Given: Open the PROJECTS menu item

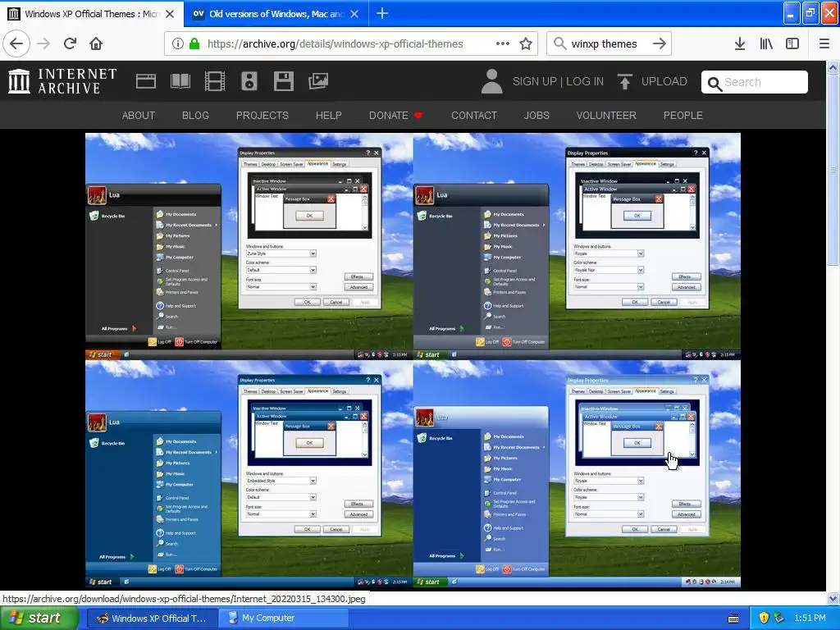Looking at the screenshot, I should click(x=262, y=115).
